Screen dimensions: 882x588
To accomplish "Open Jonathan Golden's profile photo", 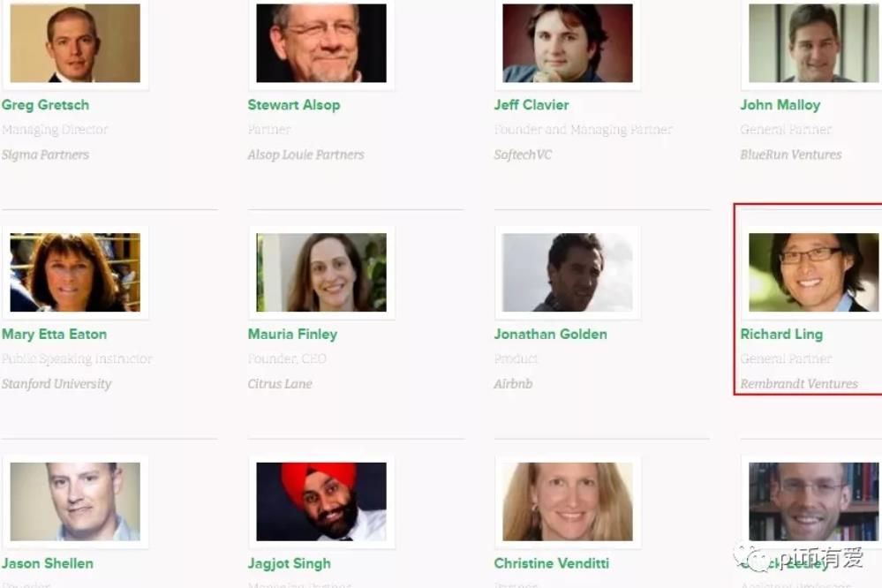I will click(x=568, y=272).
